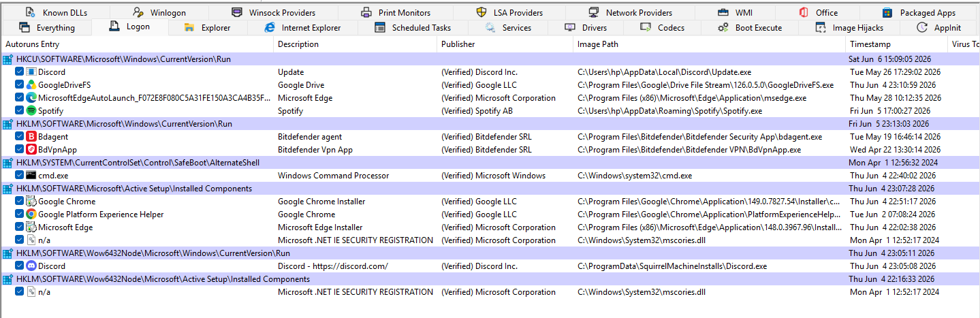Open the Drivers tab
This screenshot has height=318, width=980.
pos(586,28)
